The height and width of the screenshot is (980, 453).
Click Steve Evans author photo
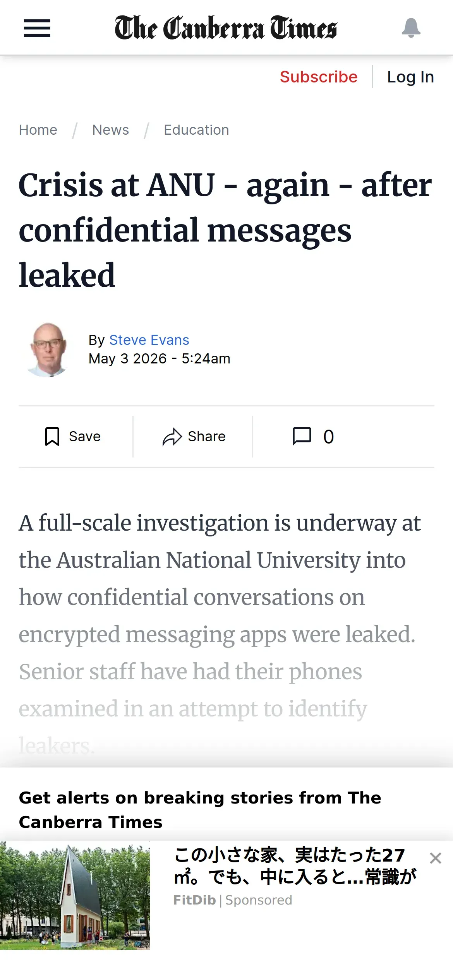pyautogui.click(x=48, y=350)
